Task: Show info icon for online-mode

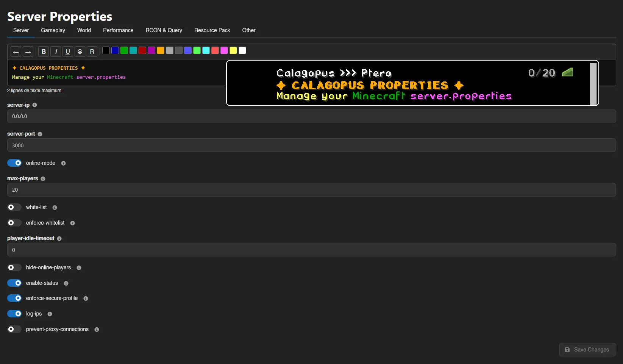Action: click(63, 163)
